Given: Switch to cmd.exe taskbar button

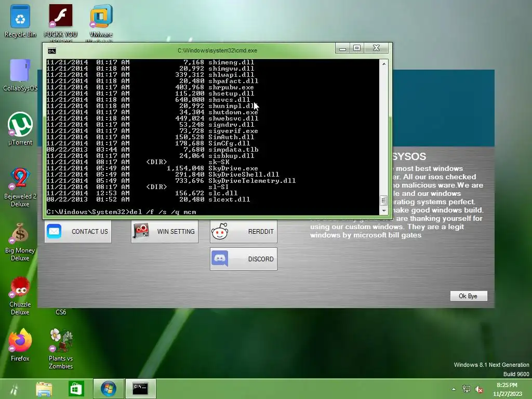Looking at the screenshot, I should pyautogui.click(x=140, y=389).
